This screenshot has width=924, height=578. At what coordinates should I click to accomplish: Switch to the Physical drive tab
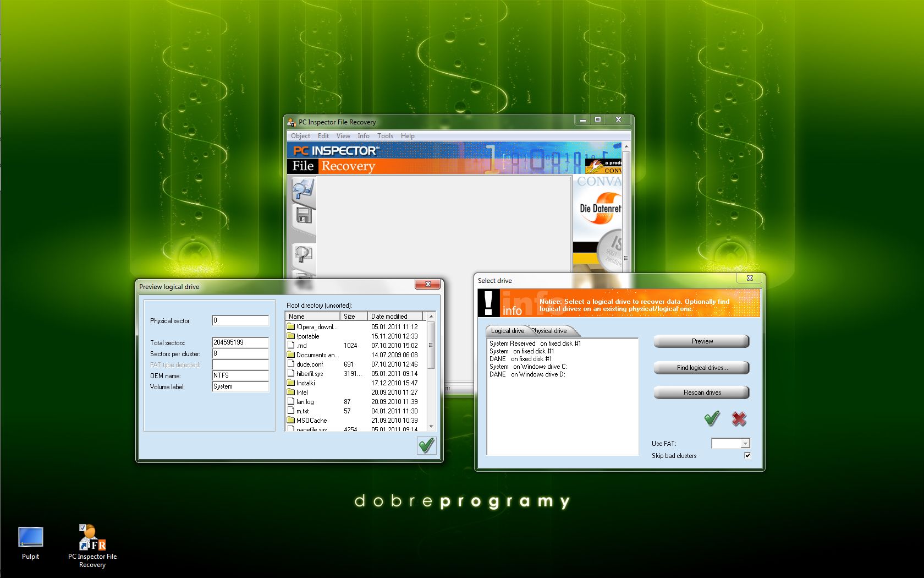(551, 331)
